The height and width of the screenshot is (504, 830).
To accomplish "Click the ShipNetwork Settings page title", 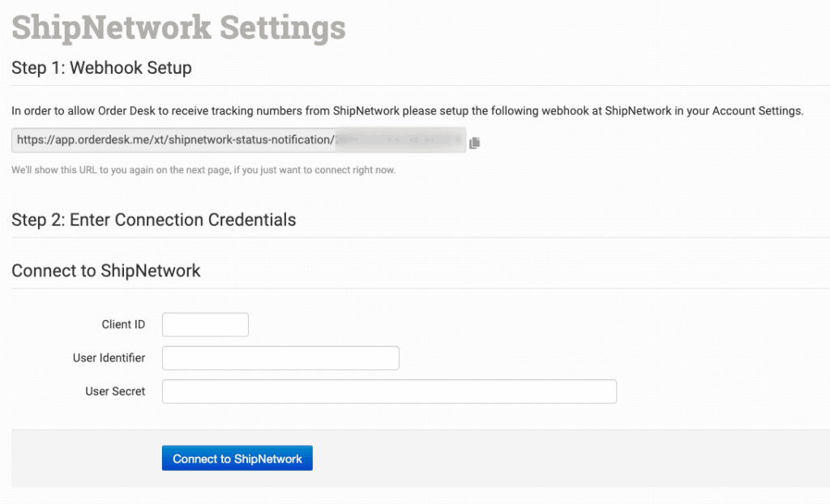I will click(178, 28).
